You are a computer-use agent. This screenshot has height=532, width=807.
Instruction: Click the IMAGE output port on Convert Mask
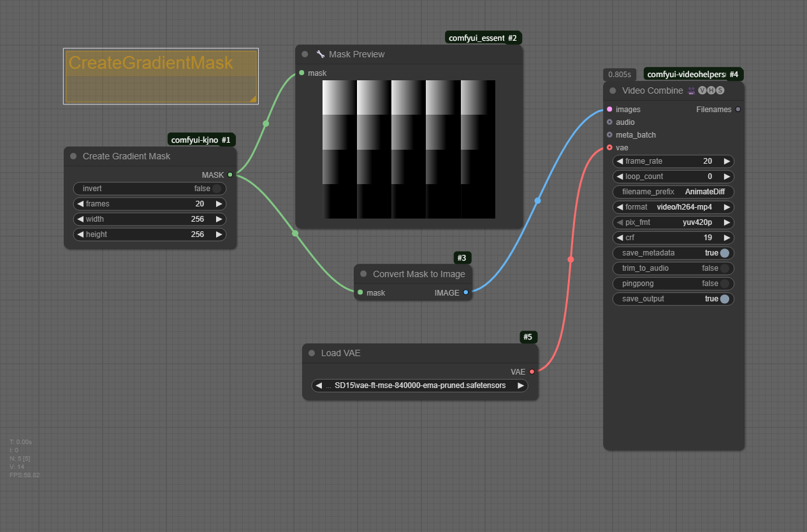pos(466,292)
